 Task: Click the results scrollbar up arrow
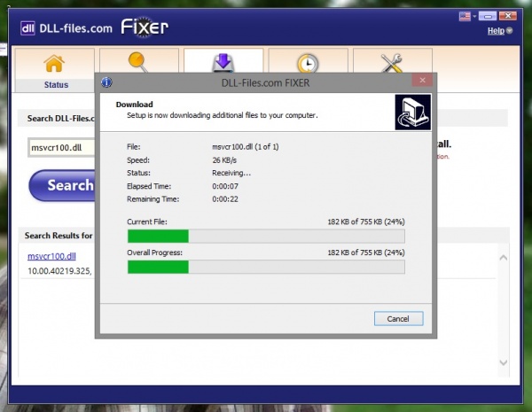(x=504, y=258)
